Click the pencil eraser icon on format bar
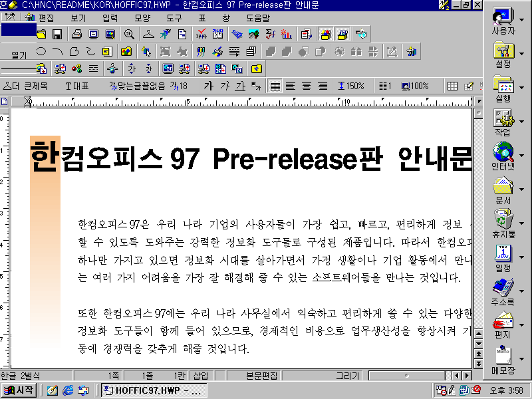532x399 pixels. pyautogui.click(x=469, y=86)
